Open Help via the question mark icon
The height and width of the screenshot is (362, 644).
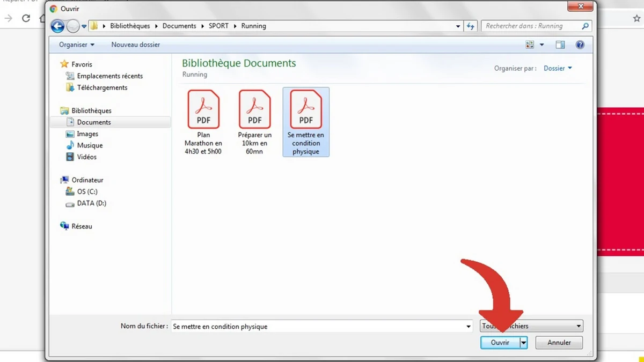coord(580,45)
